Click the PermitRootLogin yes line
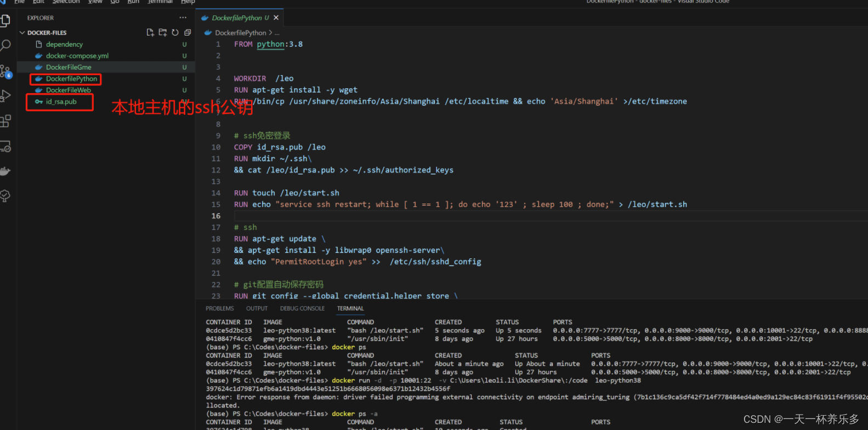868x430 pixels. click(358, 262)
